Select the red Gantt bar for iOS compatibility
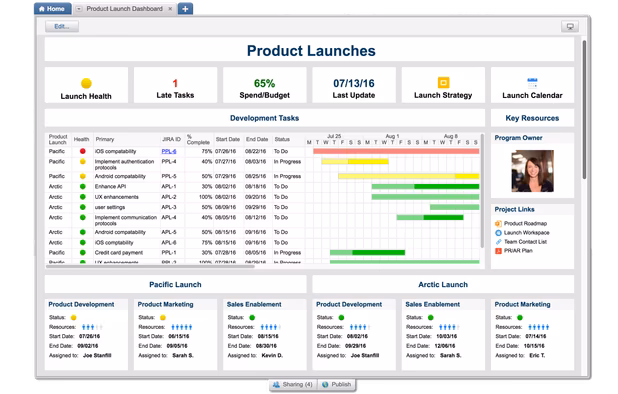This screenshot has height=394, width=618. (x=396, y=151)
